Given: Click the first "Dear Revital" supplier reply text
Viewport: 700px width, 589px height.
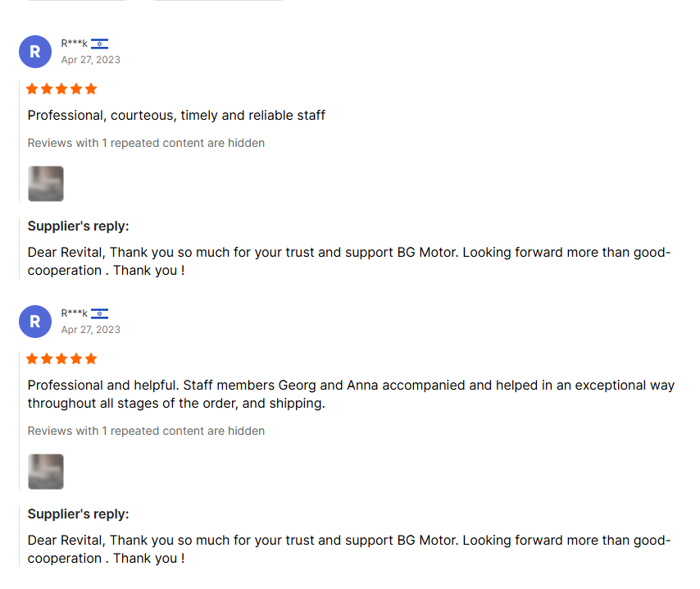Looking at the screenshot, I should coord(348,261).
